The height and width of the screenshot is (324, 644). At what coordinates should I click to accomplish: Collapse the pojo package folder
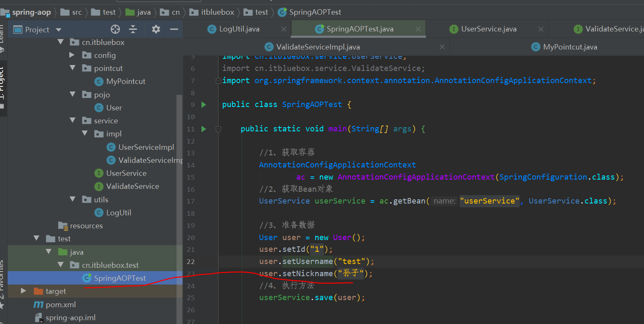tap(73, 94)
